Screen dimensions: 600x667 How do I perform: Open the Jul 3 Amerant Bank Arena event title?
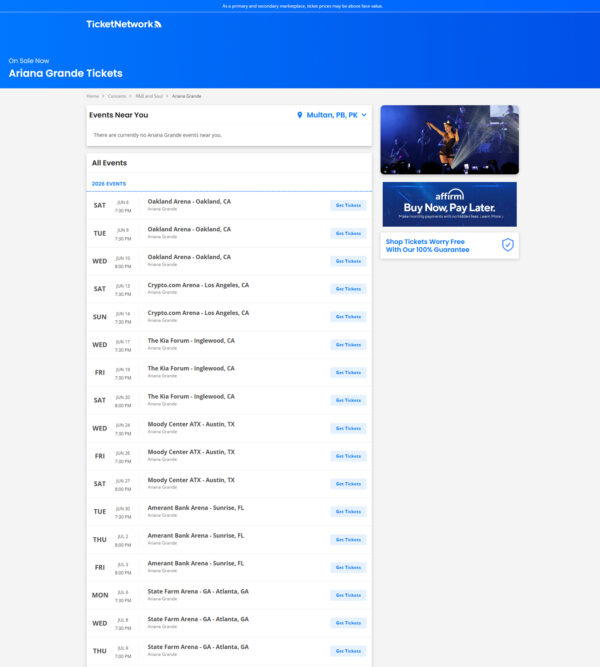point(196,563)
